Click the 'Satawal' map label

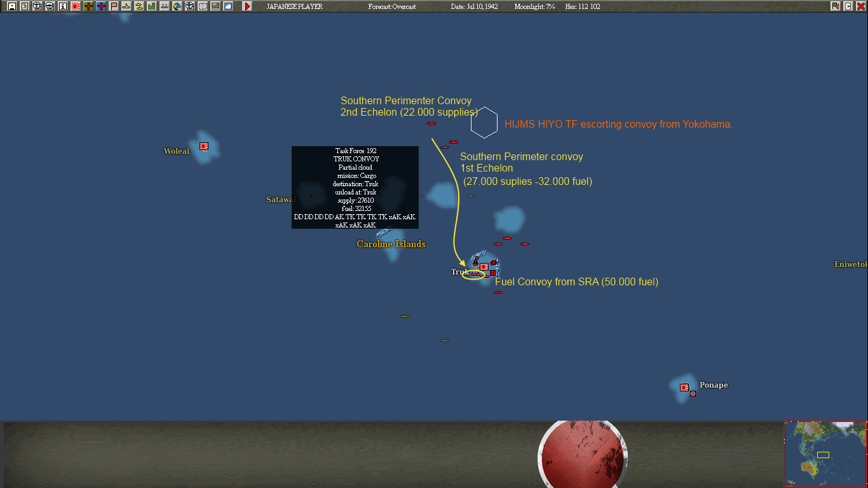(281, 200)
